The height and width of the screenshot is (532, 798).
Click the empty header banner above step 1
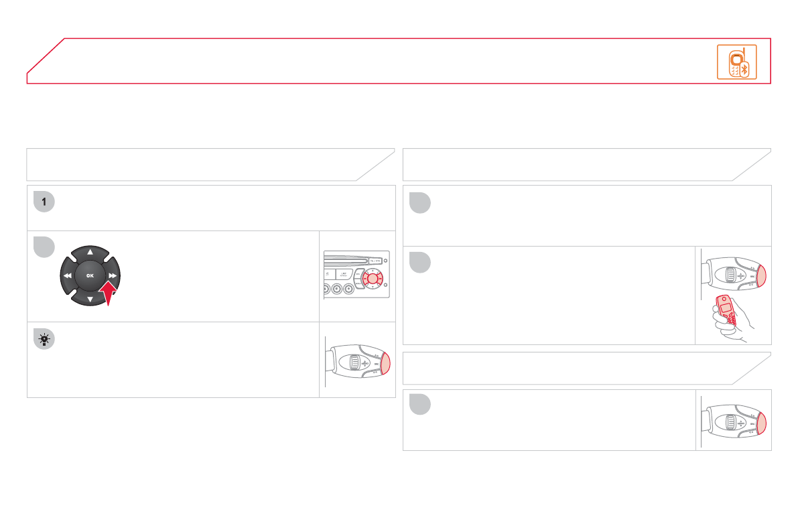pos(210,165)
